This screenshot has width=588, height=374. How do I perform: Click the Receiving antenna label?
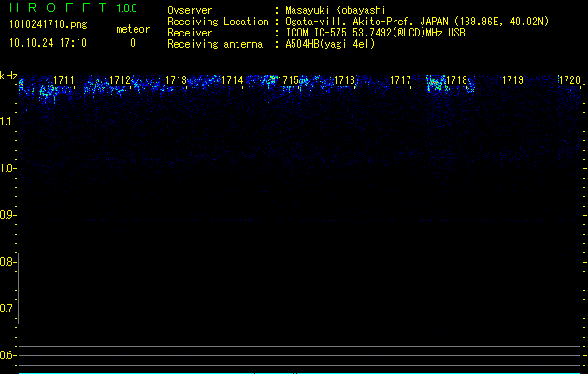click(215, 44)
